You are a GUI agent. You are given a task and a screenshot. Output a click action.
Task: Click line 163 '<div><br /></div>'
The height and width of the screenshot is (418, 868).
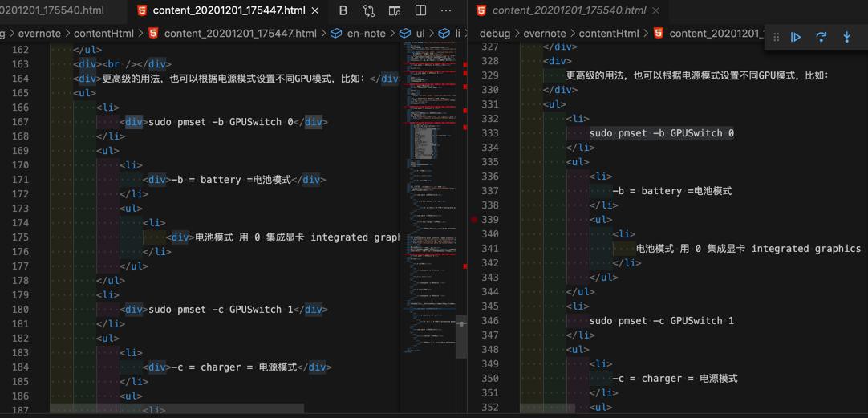123,64
